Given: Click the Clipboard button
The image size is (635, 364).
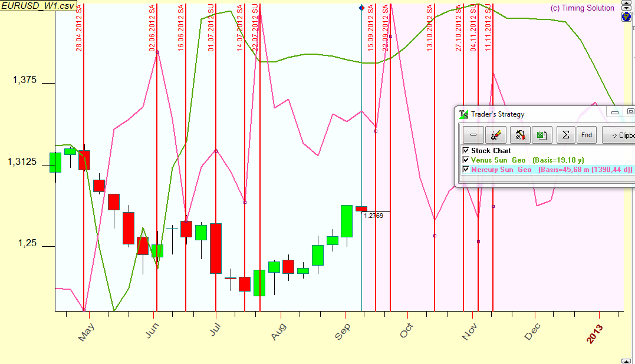Looking at the screenshot, I should (619, 135).
